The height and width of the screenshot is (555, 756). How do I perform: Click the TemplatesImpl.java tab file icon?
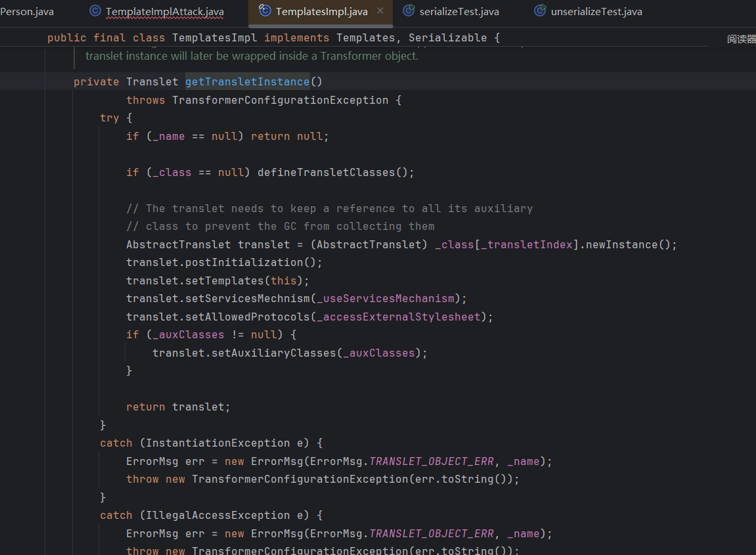click(265, 11)
